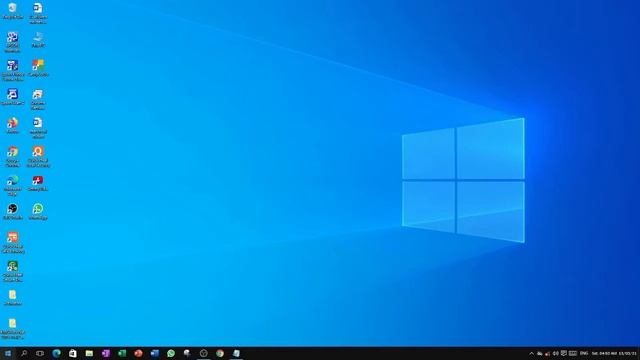Launch PowerPoint from the taskbar

pyautogui.click(x=138, y=353)
